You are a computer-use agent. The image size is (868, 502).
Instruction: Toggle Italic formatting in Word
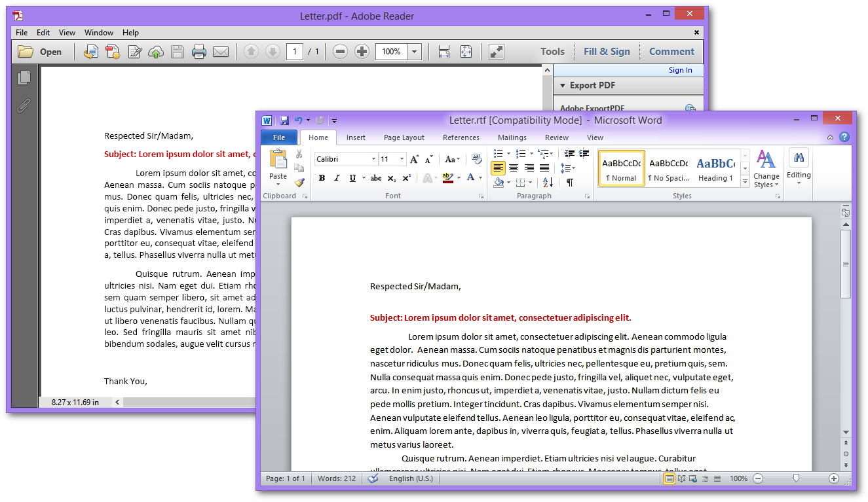click(337, 178)
